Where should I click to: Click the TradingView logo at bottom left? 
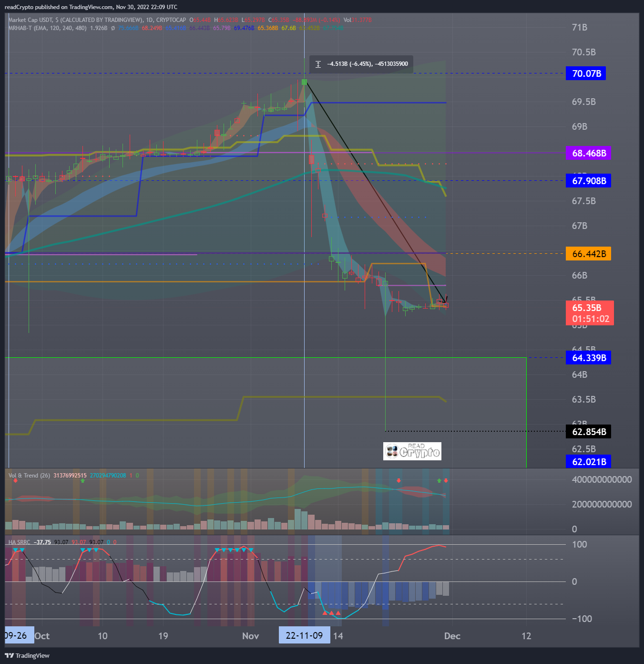pyautogui.click(x=27, y=655)
